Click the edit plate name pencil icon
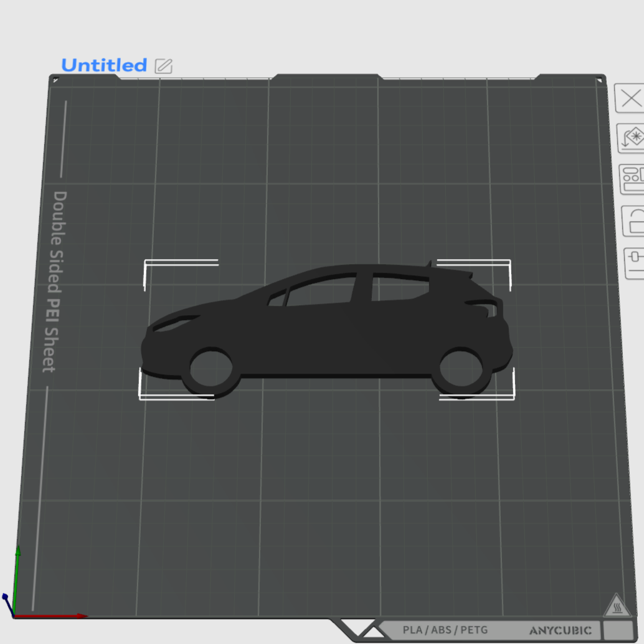 [x=163, y=66]
